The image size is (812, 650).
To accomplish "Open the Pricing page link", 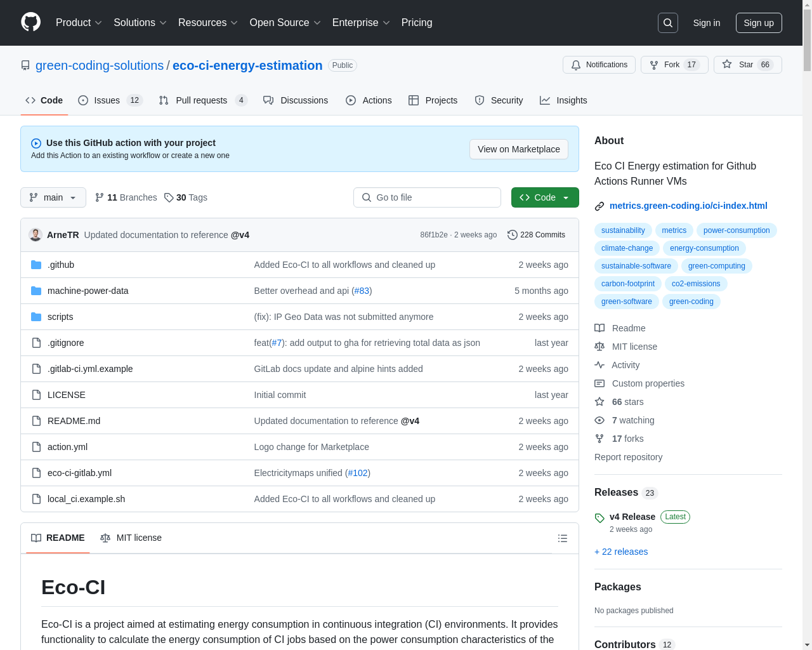I will click(x=417, y=23).
